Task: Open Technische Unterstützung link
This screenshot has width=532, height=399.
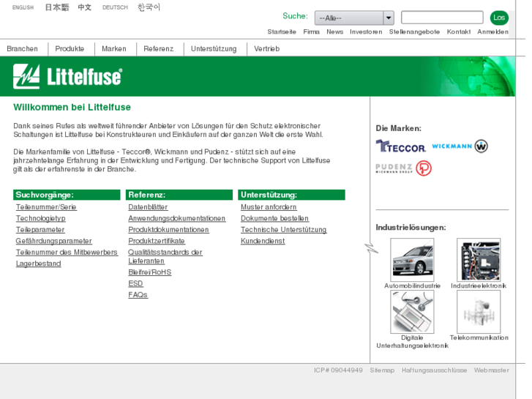Action: 284,230
